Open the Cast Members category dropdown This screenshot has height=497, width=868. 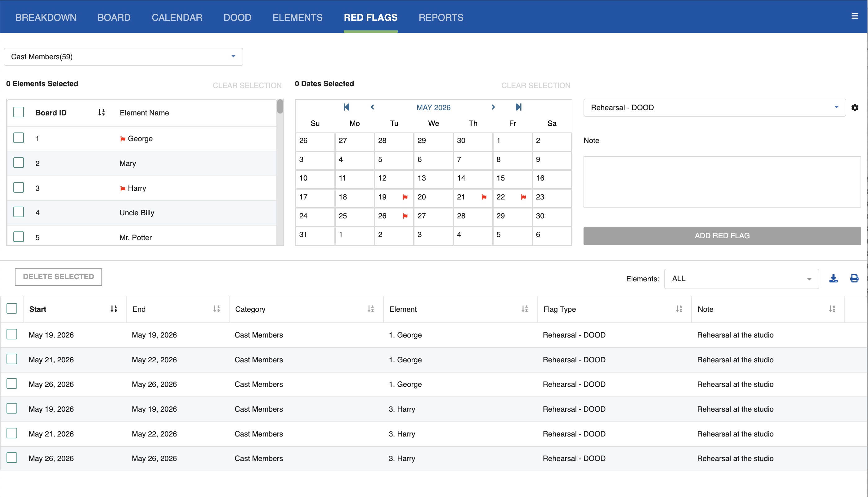[123, 57]
